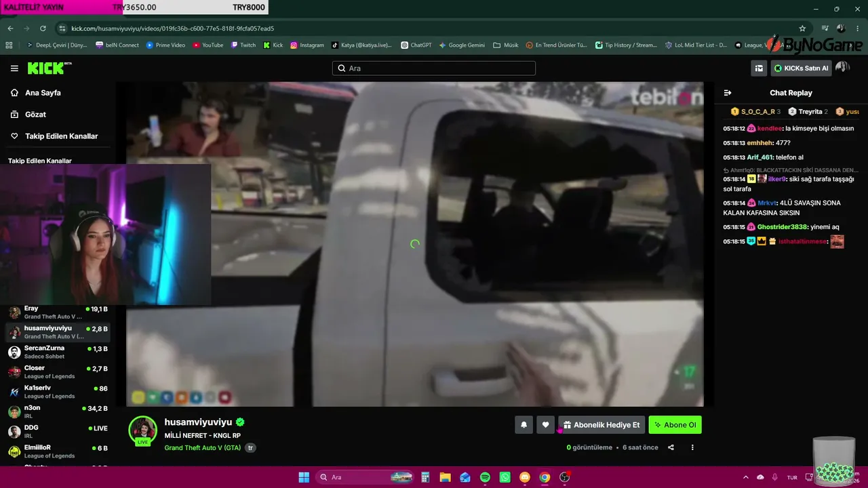
Task: Open Takip Edilen Kanallar in sidebar
Action: (61, 136)
